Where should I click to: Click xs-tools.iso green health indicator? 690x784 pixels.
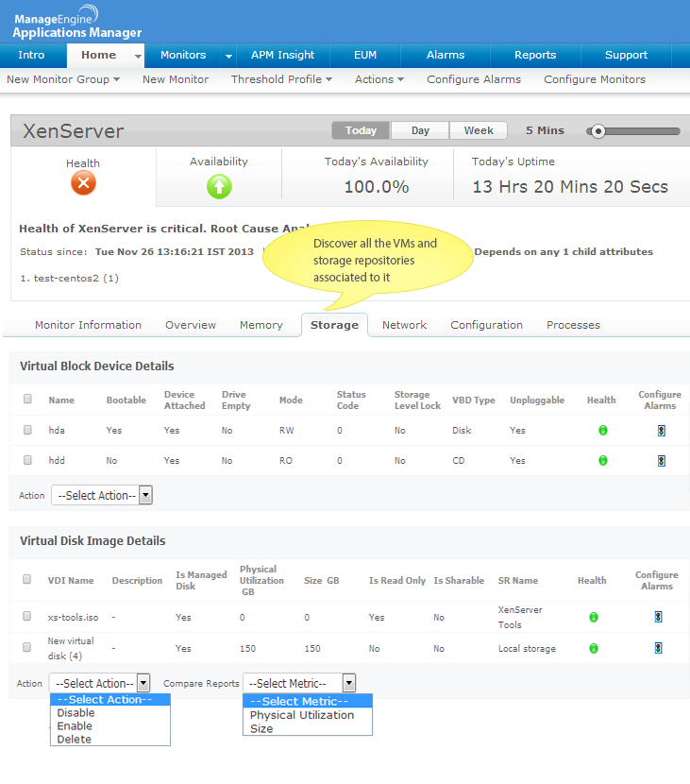coord(594,618)
